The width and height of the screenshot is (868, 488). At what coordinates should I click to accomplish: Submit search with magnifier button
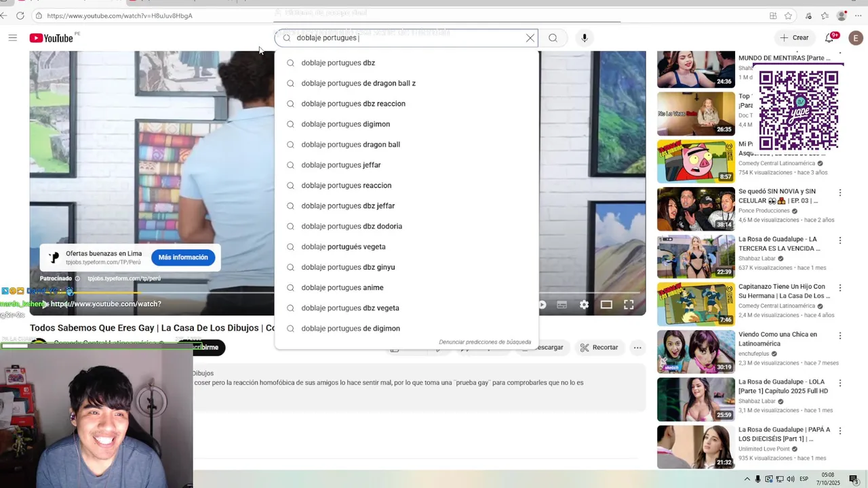point(553,38)
